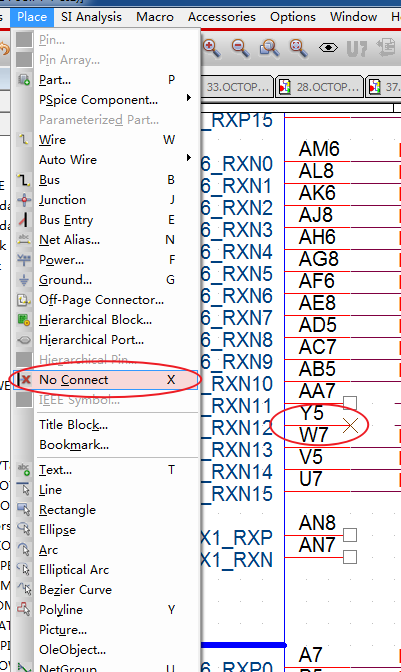Viewport: 401px width, 672px height.
Task: Click the Line icon in Place menu
Action: pyautogui.click(x=24, y=490)
